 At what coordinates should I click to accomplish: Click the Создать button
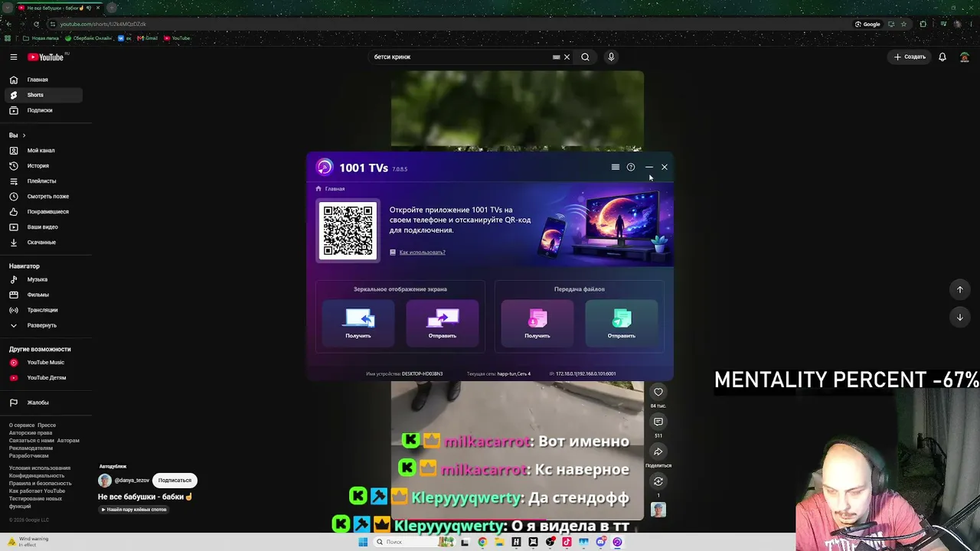coord(910,57)
